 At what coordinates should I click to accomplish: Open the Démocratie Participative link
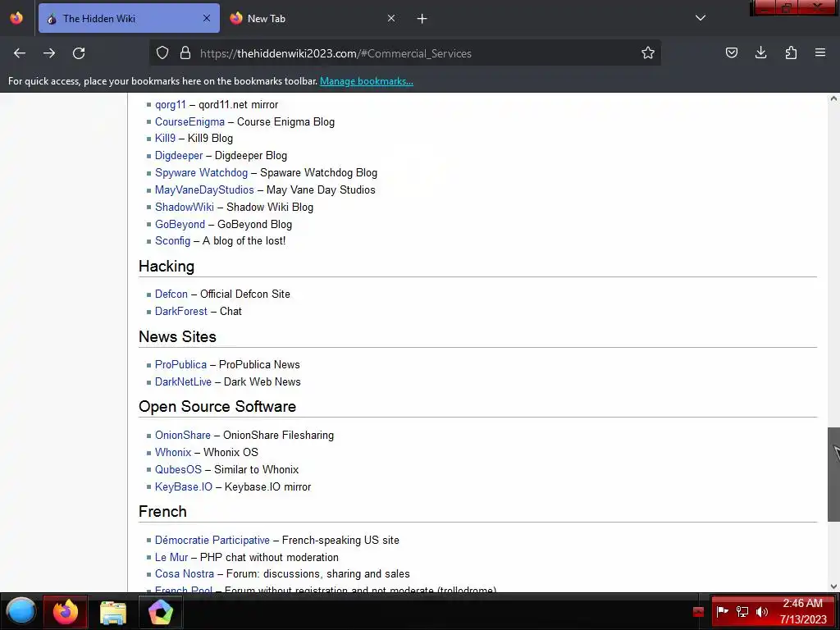click(x=212, y=540)
